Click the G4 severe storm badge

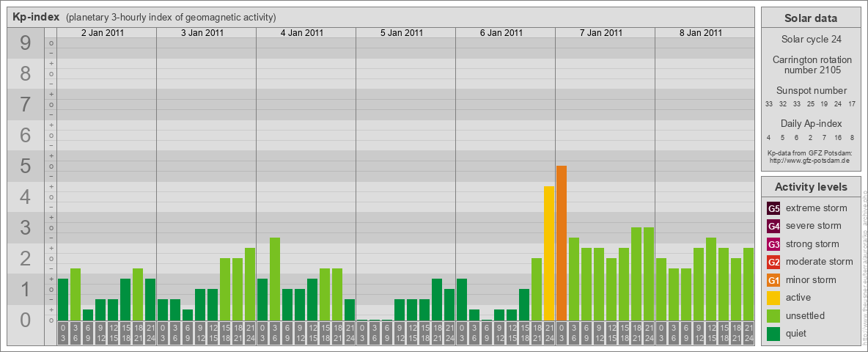tap(774, 226)
